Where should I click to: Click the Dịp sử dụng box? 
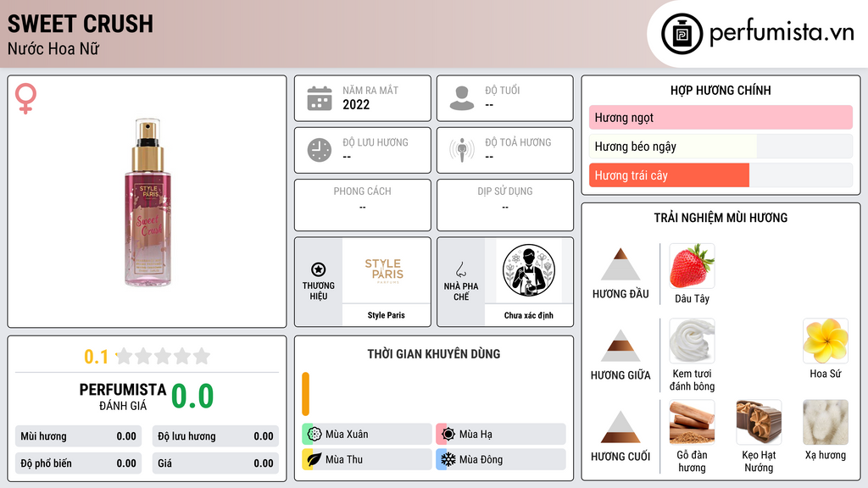coord(505,205)
